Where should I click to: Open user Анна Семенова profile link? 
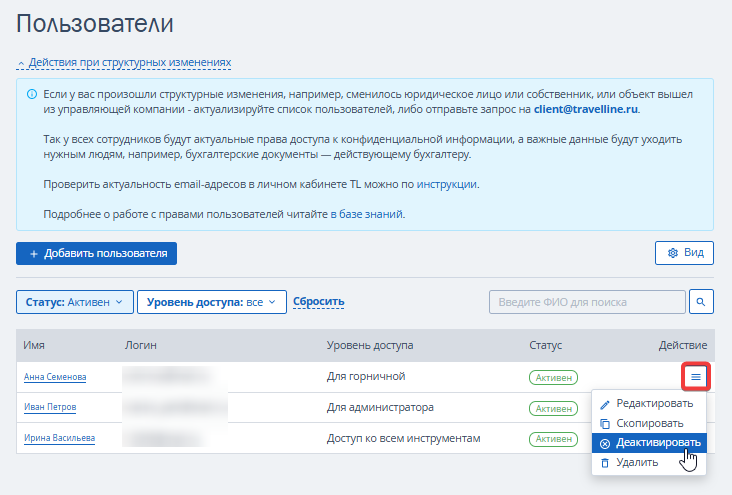pos(55,377)
